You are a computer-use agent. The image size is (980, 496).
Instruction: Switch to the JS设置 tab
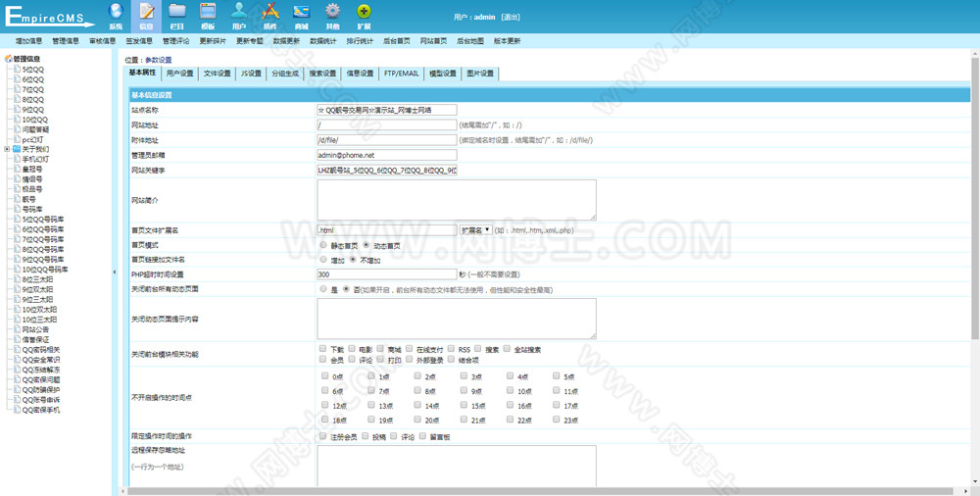[x=251, y=74]
